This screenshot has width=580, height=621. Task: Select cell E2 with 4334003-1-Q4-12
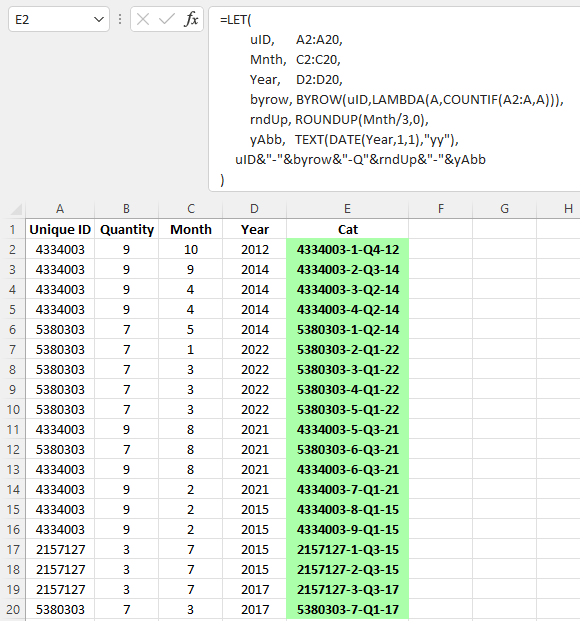347,250
